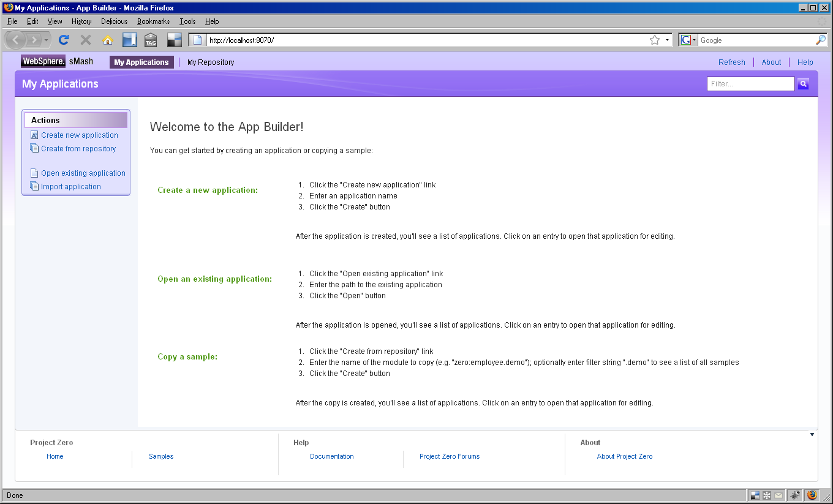Open the Bookmarks menu

tap(154, 21)
